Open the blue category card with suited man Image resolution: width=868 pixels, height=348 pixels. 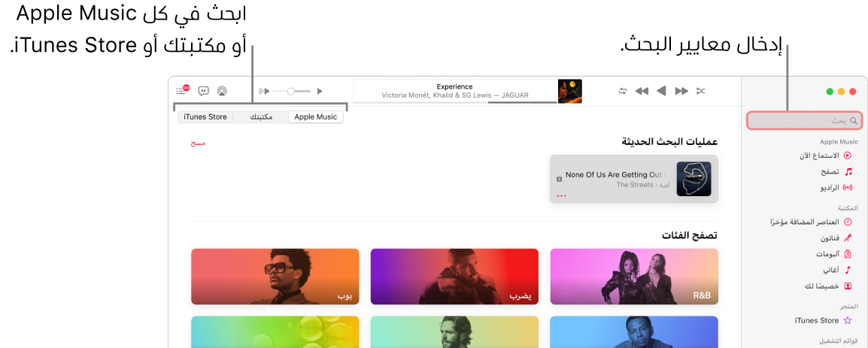pos(634,332)
